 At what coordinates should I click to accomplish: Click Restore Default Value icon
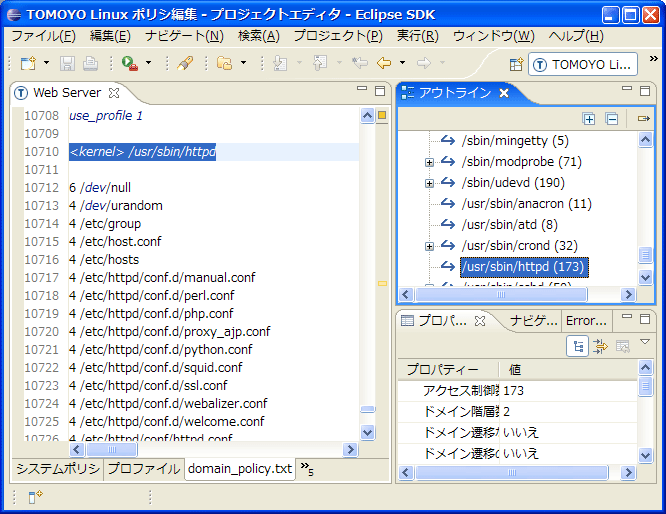[x=623, y=346]
